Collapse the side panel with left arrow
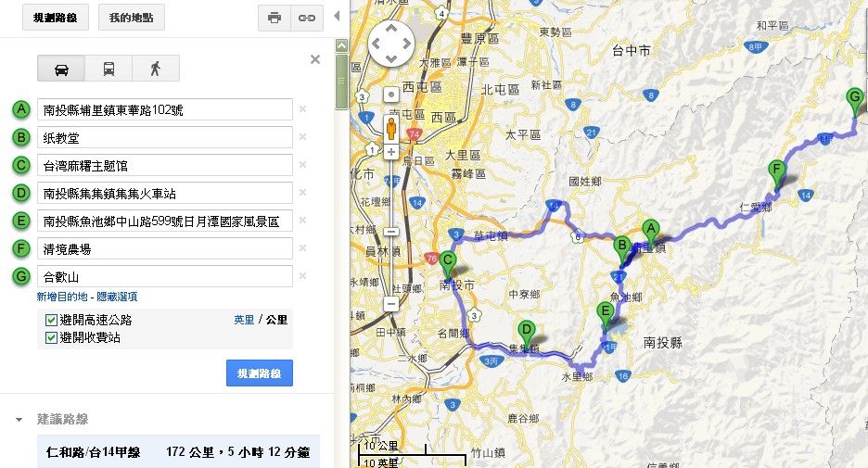Image resolution: width=868 pixels, height=468 pixels. (337, 16)
